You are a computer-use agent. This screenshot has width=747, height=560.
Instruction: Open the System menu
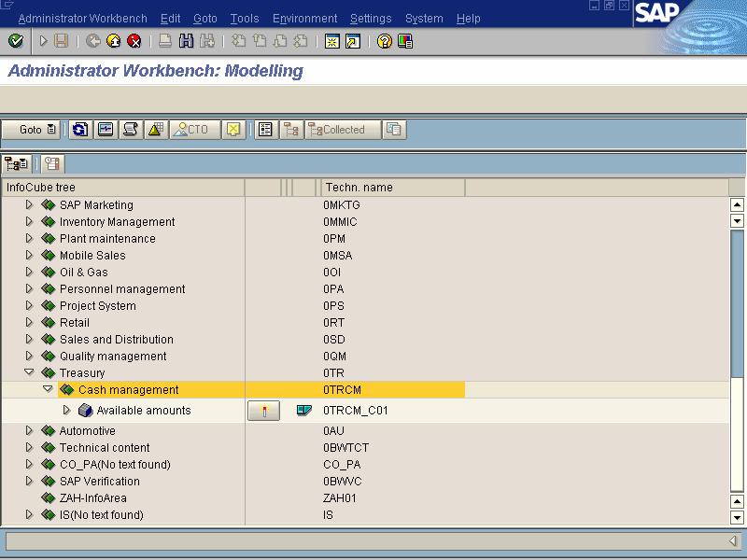(x=424, y=19)
